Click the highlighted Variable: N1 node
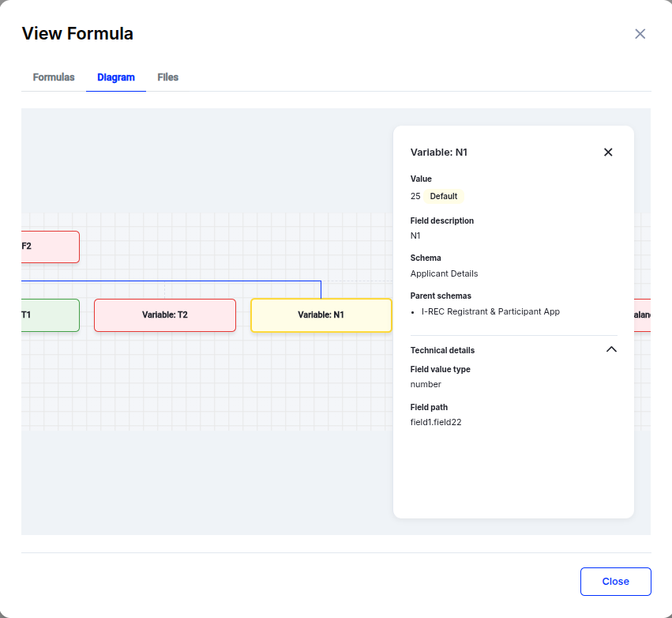Viewport: 672px width, 618px height. click(321, 315)
